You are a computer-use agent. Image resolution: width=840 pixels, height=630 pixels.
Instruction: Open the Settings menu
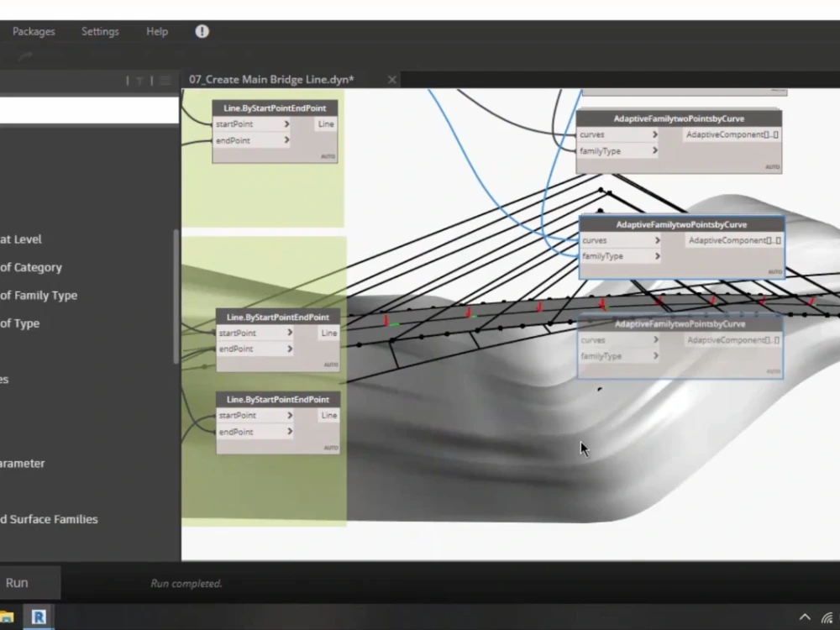(x=99, y=31)
